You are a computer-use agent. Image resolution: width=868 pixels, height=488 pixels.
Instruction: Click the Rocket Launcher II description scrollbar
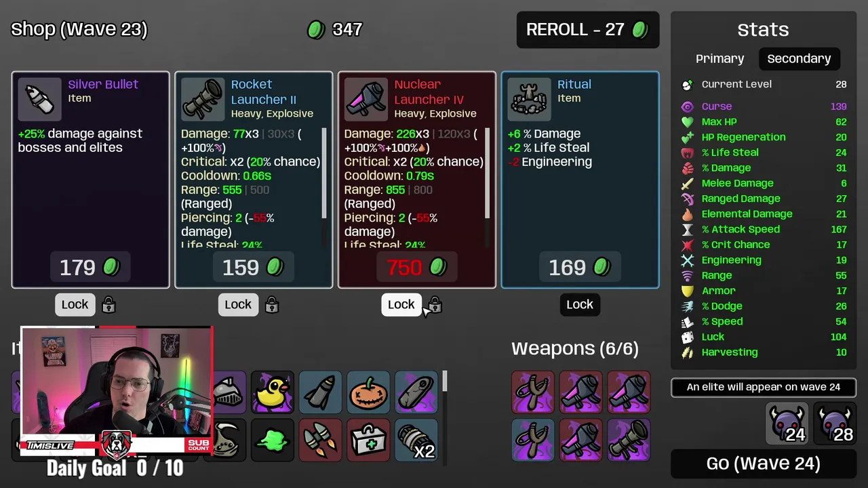(324, 174)
